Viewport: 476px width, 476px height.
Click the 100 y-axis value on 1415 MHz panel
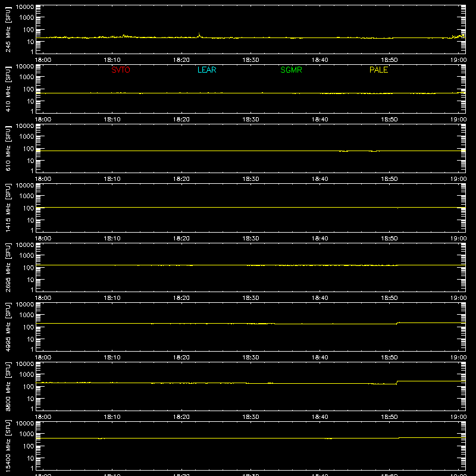[x=29, y=208]
